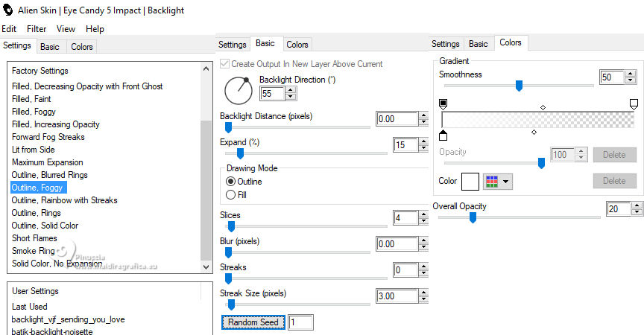The width and height of the screenshot is (644, 335).
Task: Switch to the Colors tab on the left
Action: 82,47
